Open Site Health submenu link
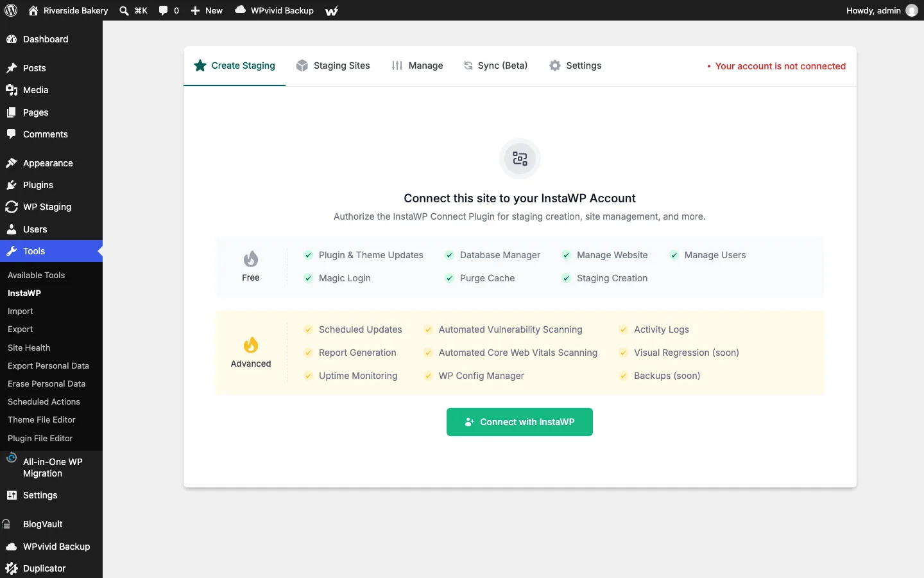 (29, 347)
